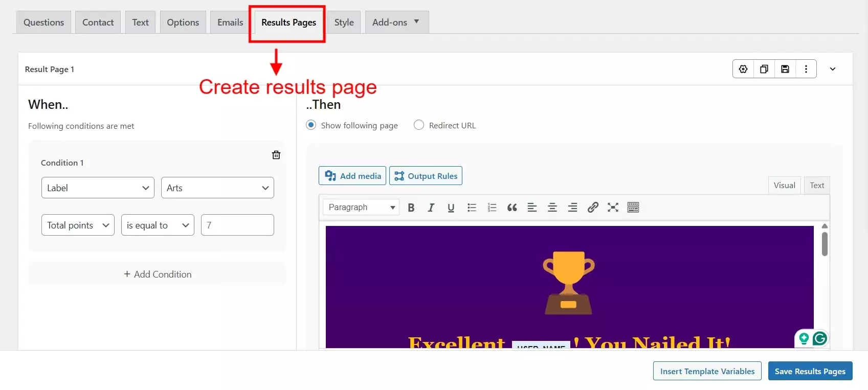Open Result Page 1 settings gear

(743, 69)
